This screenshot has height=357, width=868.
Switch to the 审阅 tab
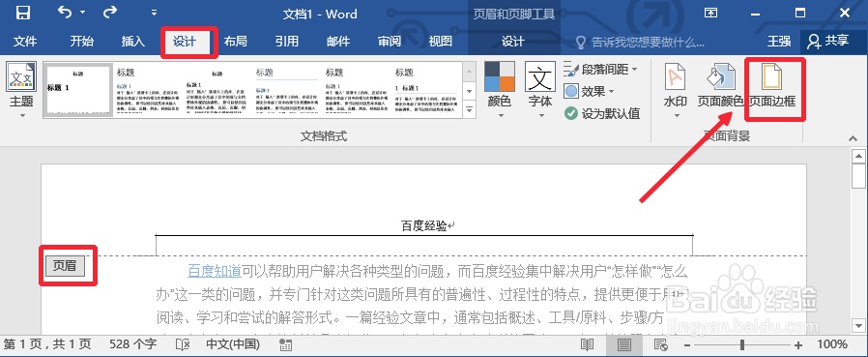(390, 42)
